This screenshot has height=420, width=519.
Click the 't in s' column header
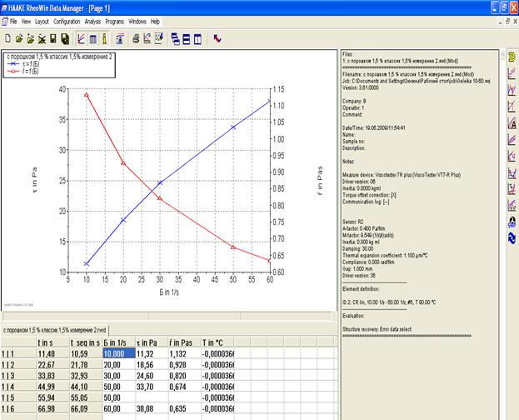[53, 342]
